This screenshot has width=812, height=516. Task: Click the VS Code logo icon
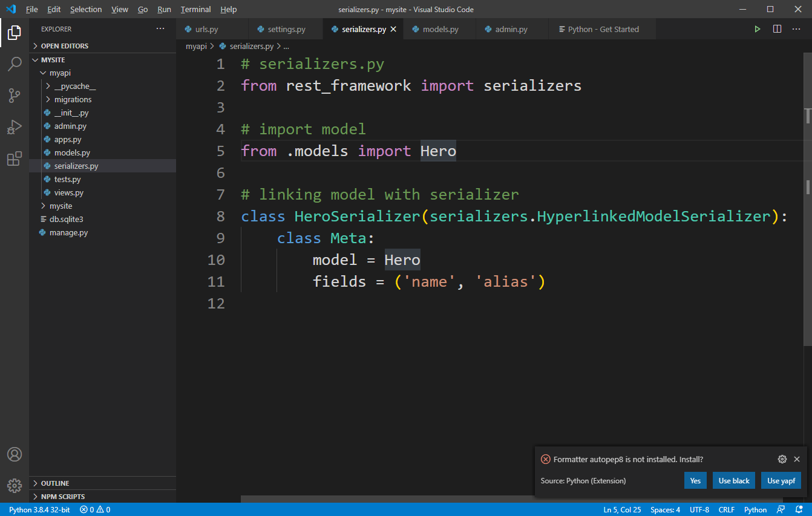point(11,9)
